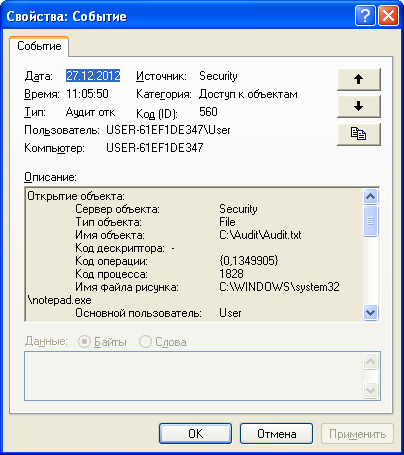The width and height of the screenshot is (404, 455).
Task: Copy event details to clipboard icon
Action: click(x=359, y=134)
